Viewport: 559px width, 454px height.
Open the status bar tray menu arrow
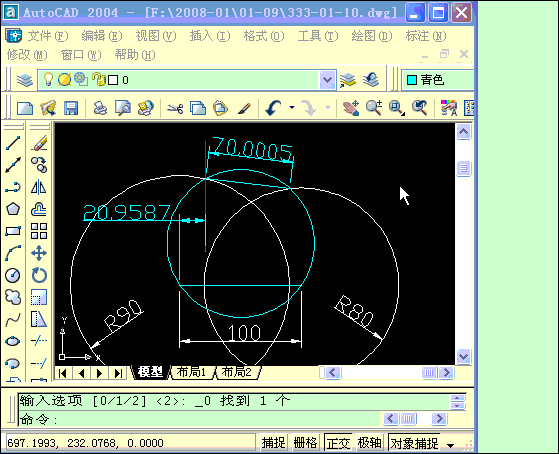pyautogui.click(x=451, y=445)
